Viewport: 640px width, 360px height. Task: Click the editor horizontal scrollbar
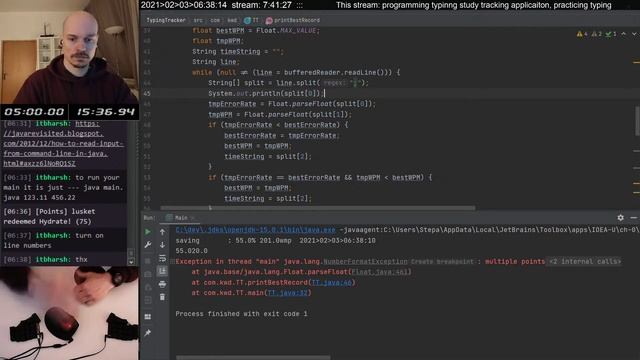(x=318, y=208)
